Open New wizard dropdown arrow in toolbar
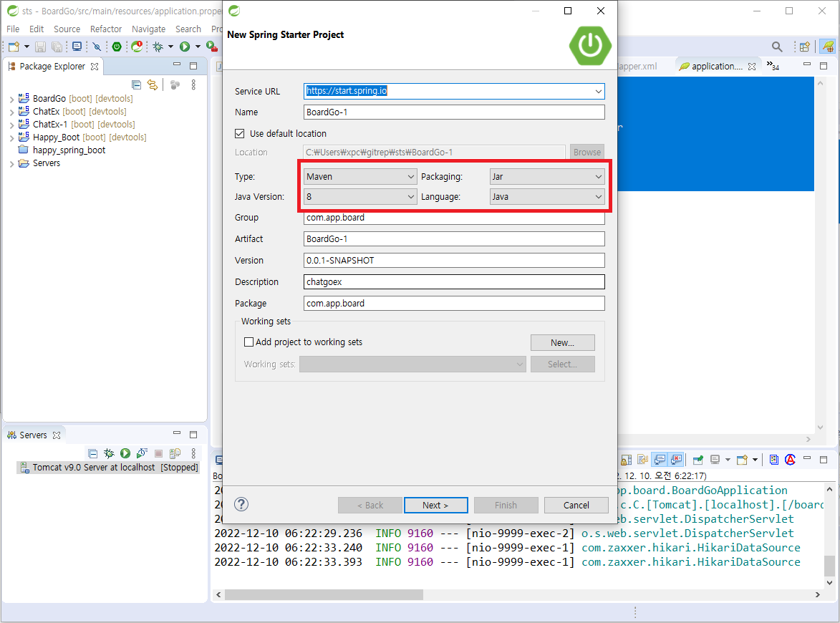This screenshot has height=623, width=840. (26, 47)
